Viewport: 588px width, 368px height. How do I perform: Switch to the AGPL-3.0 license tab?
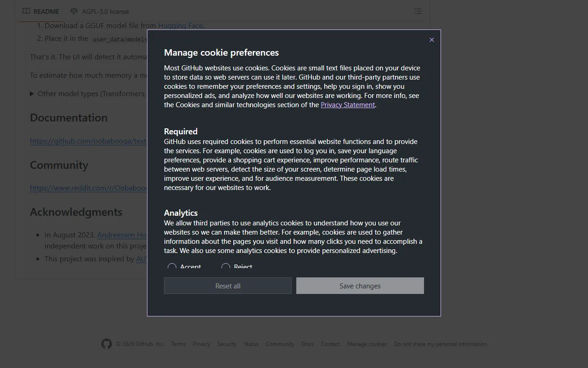point(105,11)
